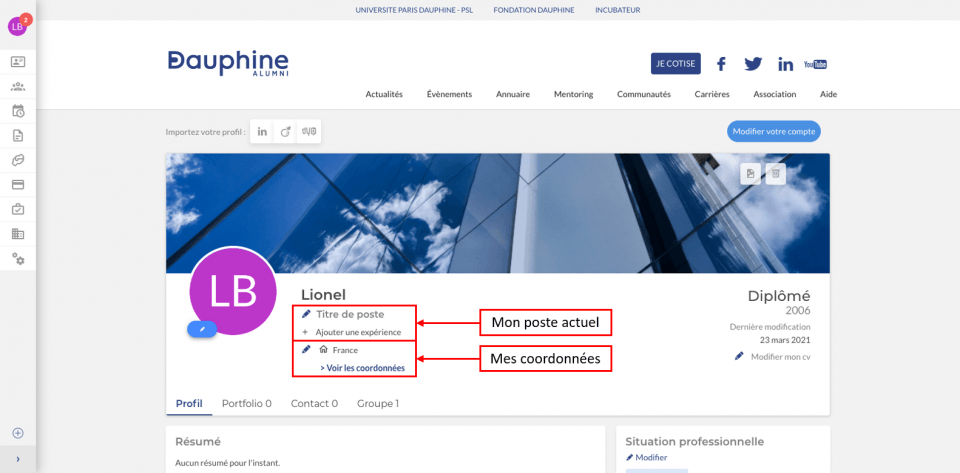Image resolution: width=960 pixels, height=473 pixels.
Task: Open the document page icon in sidebar
Action: tap(18, 136)
